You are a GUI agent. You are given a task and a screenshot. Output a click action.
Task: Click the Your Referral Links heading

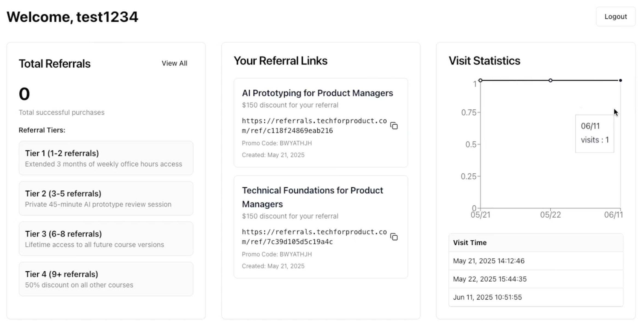[x=280, y=61]
